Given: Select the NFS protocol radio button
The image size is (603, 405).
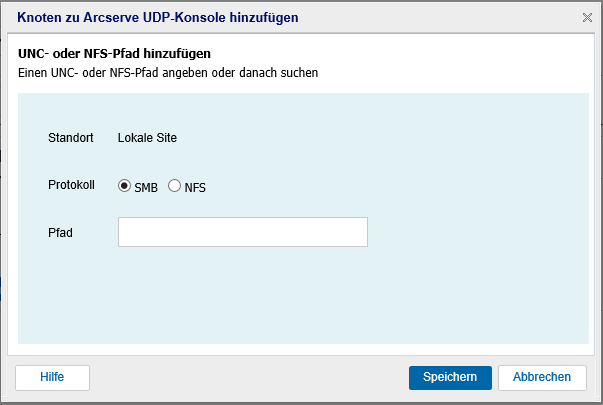Looking at the screenshot, I should pyautogui.click(x=174, y=186).
